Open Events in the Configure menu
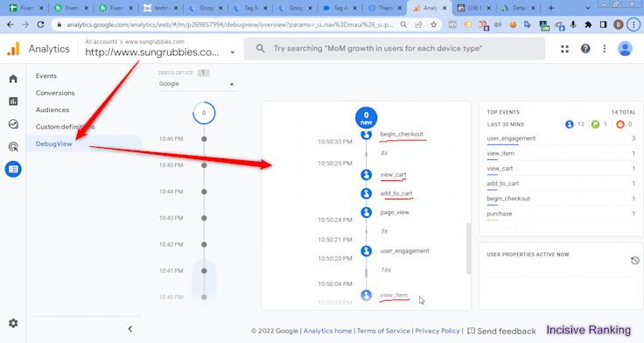The height and width of the screenshot is (343, 644). [46, 76]
